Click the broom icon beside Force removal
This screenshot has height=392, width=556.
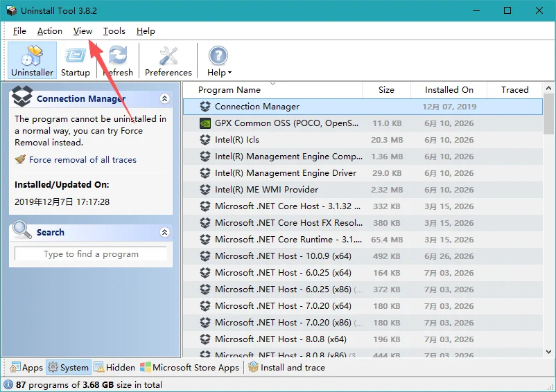[20, 159]
